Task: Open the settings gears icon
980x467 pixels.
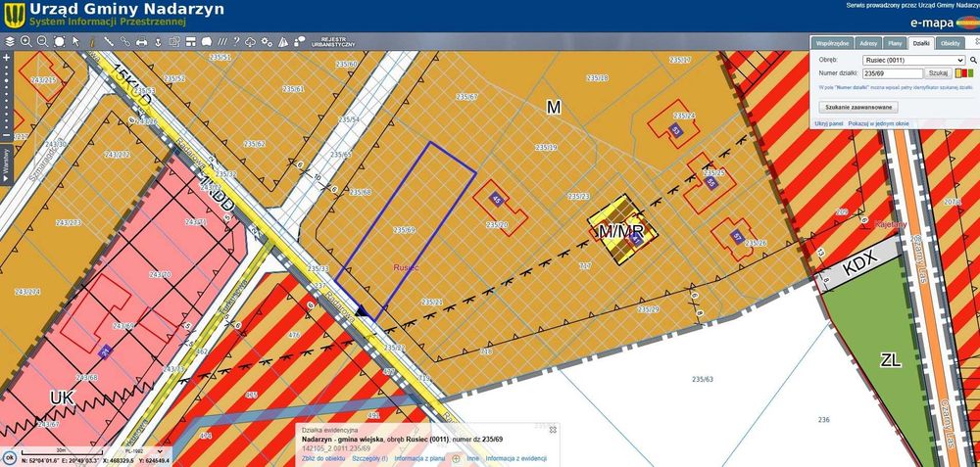Action: 267,42
